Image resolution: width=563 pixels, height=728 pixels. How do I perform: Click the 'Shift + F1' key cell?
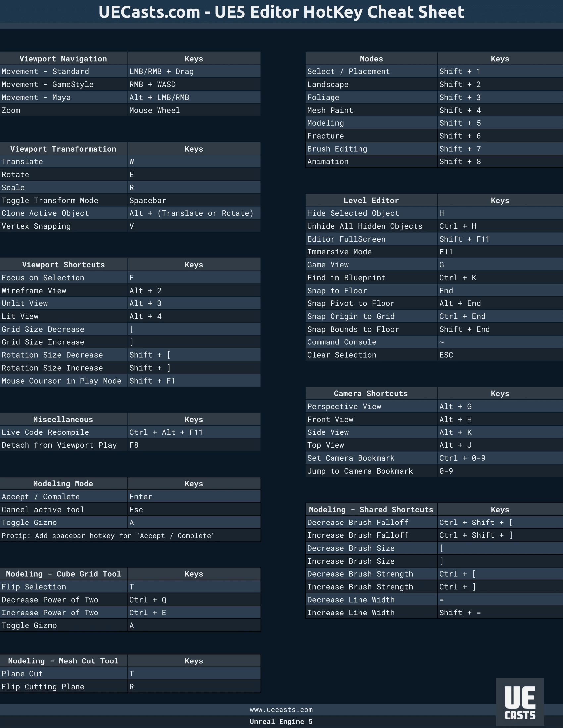pos(194,381)
